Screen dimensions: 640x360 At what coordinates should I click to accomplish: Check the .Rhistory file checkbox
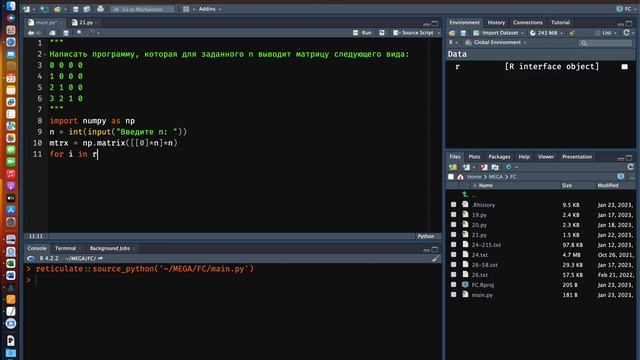tap(453, 204)
